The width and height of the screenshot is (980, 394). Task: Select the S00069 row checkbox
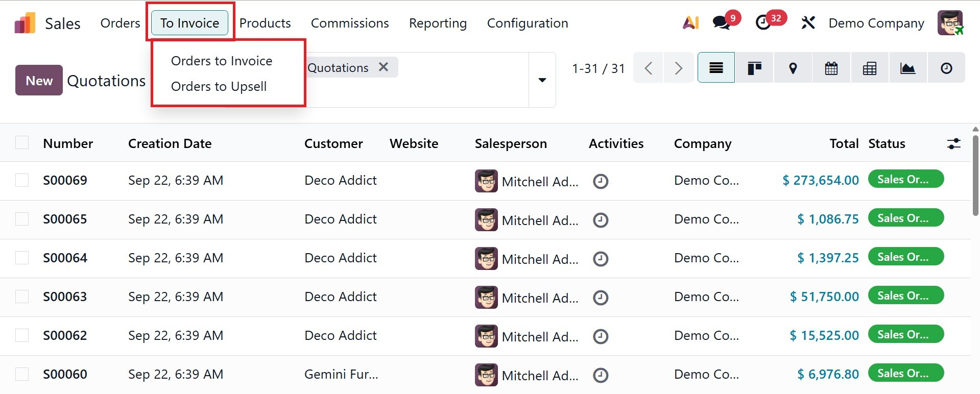point(22,180)
